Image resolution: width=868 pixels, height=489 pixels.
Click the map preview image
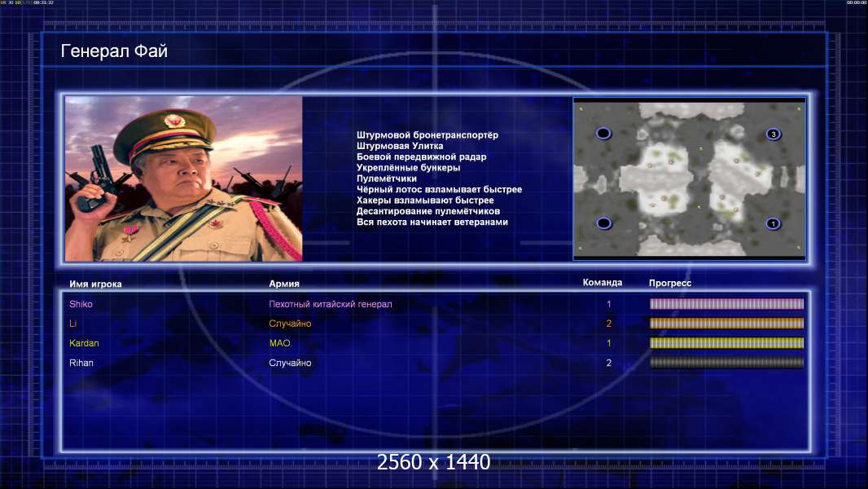point(689,178)
